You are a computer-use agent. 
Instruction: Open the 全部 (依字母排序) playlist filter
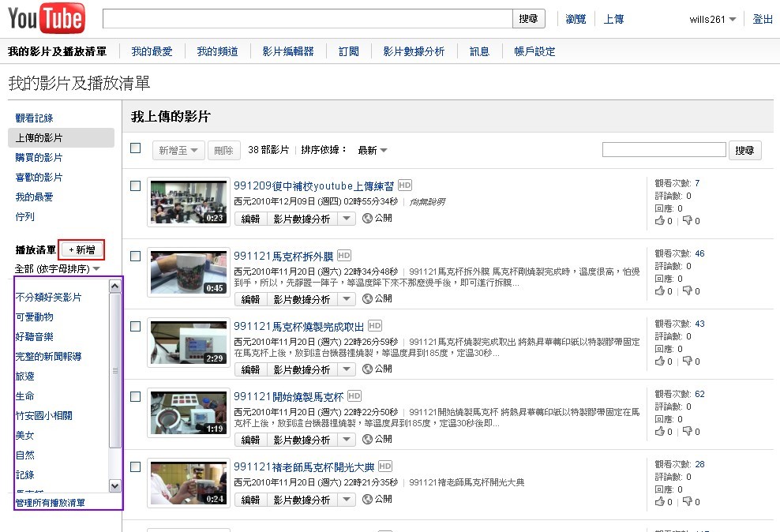tap(57, 269)
